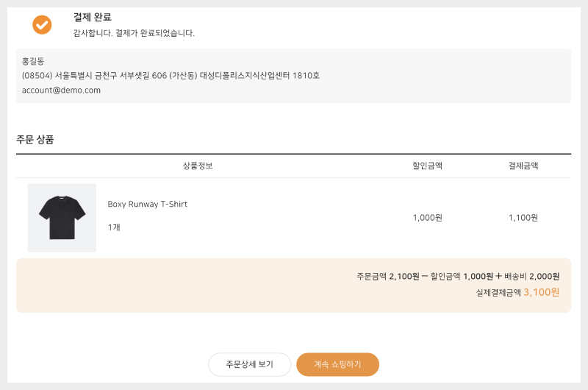
Task: Click the shipping address line with 08504
Action: [171, 75]
